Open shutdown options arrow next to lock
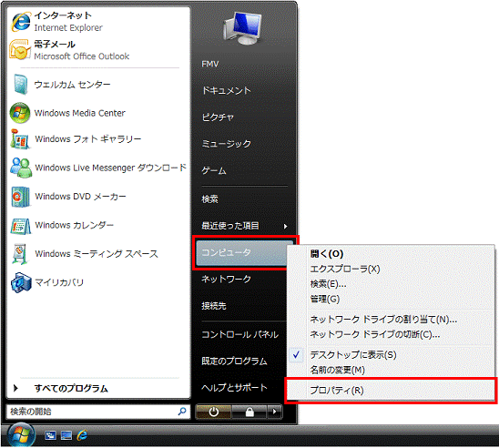499x448 pixels. [x=274, y=412]
